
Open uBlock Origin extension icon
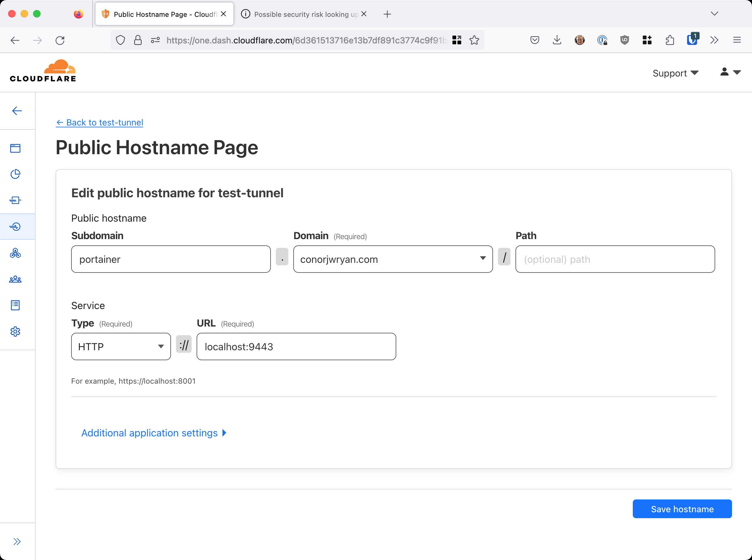tap(625, 40)
